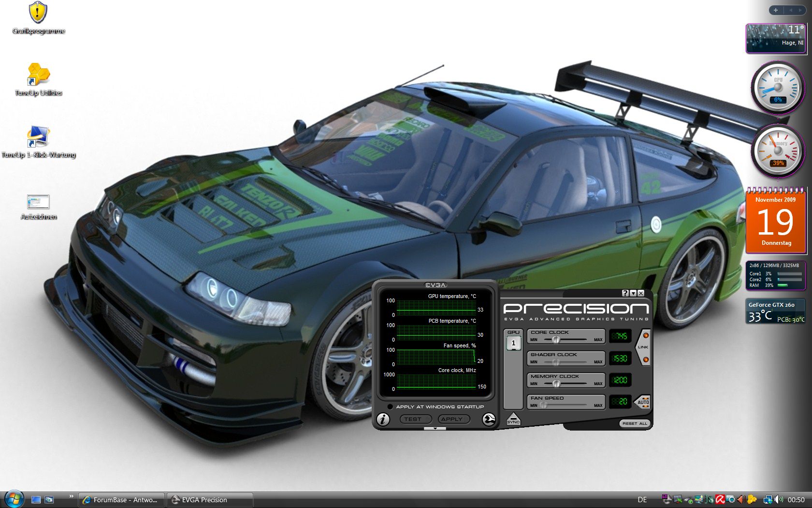
Task: Click the Memory meter gauge gadget
Action: point(778,151)
